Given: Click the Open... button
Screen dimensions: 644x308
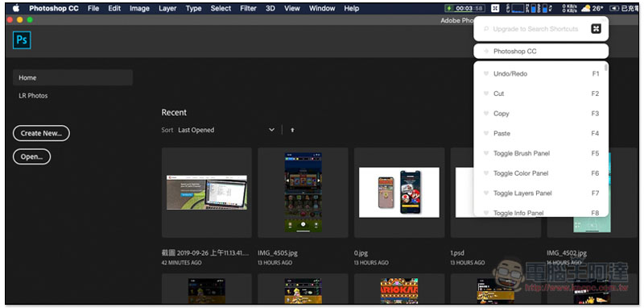Looking at the screenshot, I should (x=32, y=156).
